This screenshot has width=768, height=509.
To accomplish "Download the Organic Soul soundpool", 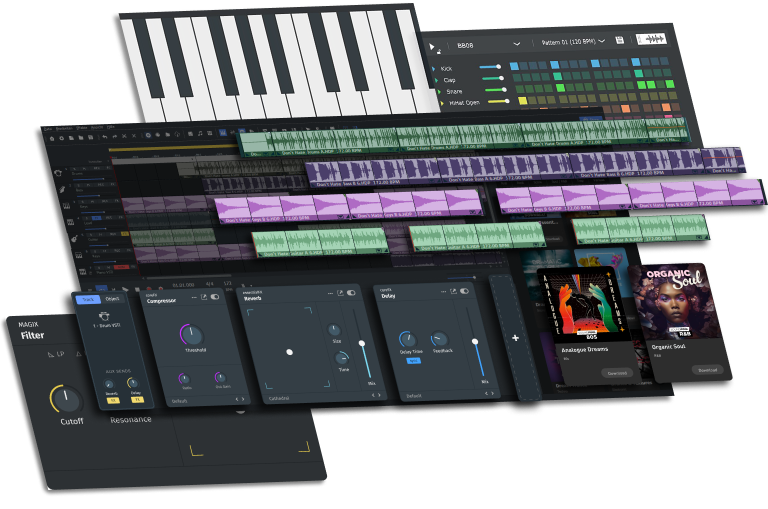I will click(707, 369).
